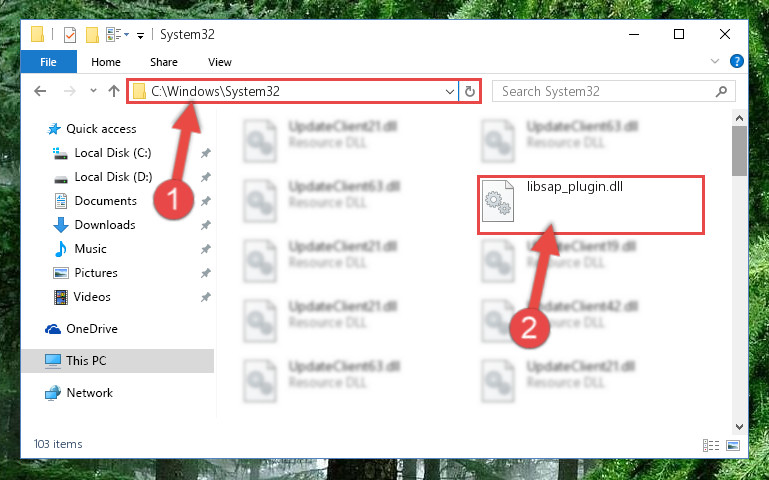Open Explorer help question mark icon

point(737,61)
